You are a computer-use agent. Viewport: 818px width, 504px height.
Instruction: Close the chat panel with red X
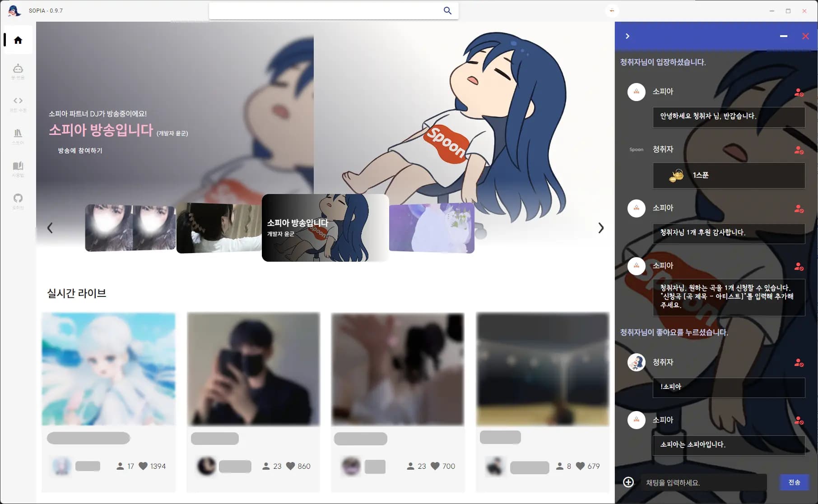[805, 36]
